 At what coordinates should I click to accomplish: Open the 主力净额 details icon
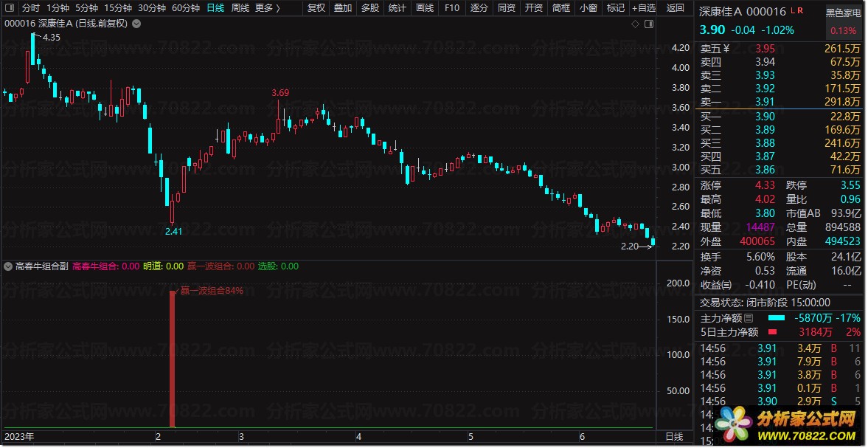[749, 318]
